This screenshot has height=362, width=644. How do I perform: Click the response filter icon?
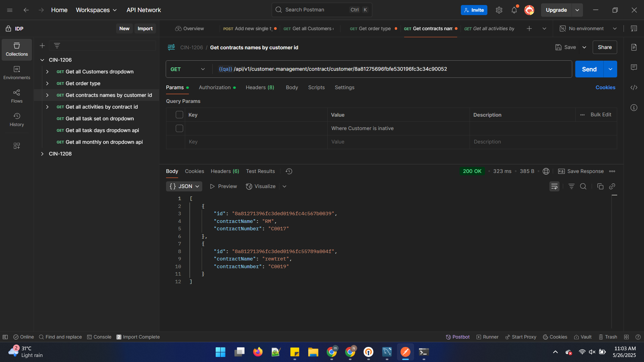coord(572,186)
